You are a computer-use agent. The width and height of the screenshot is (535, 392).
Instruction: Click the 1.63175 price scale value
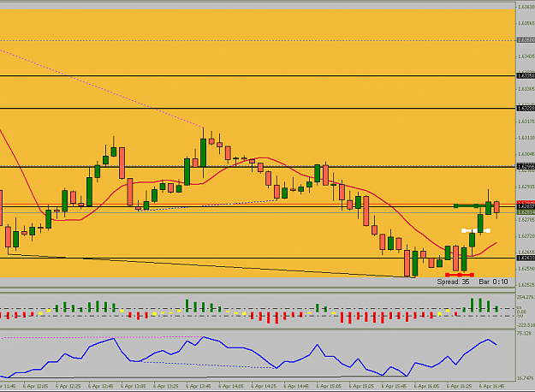pyautogui.click(x=526, y=122)
